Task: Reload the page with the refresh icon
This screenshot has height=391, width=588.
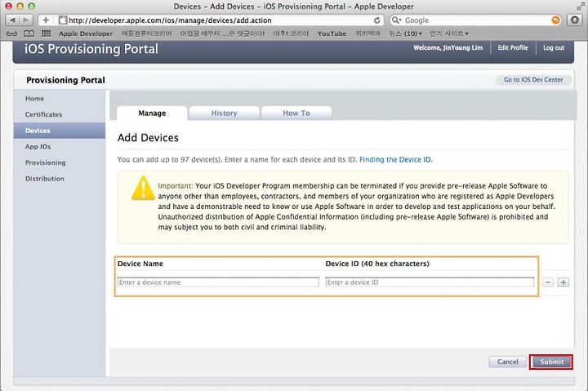Action: (x=376, y=20)
